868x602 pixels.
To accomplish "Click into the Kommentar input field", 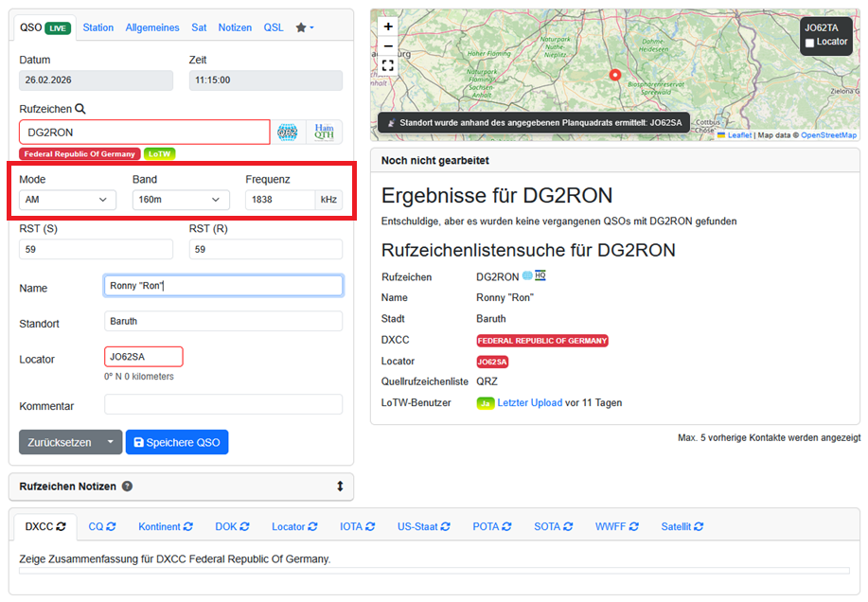I will click(223, 405).
